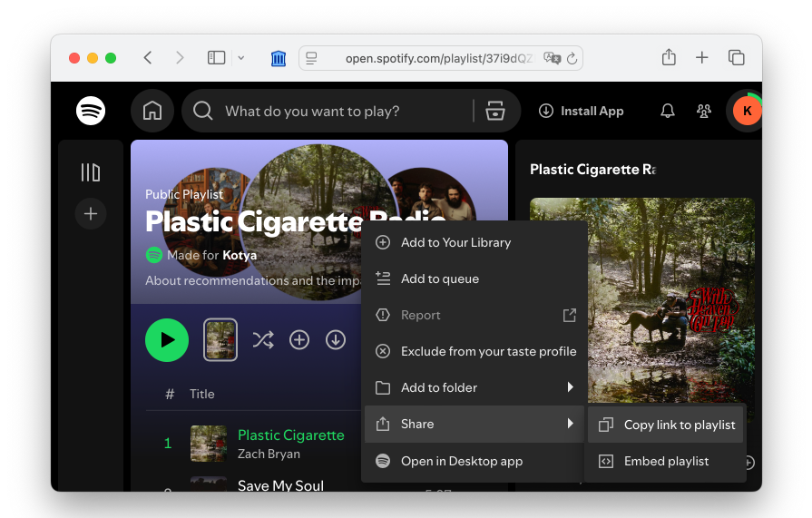This screenshot has width=812, height=518.
Task: Open Safari sidebar dropdown chevron
Action: pos(241,58)
